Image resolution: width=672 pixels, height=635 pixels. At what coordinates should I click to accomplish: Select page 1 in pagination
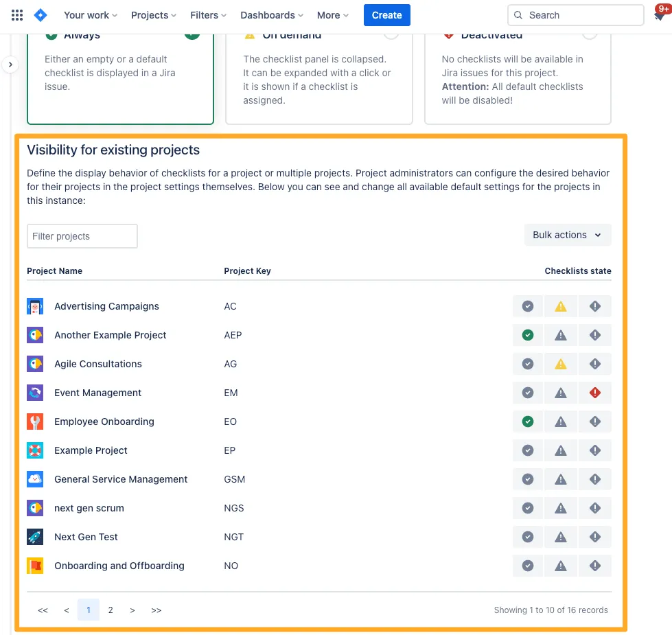(x=89, y=610)
